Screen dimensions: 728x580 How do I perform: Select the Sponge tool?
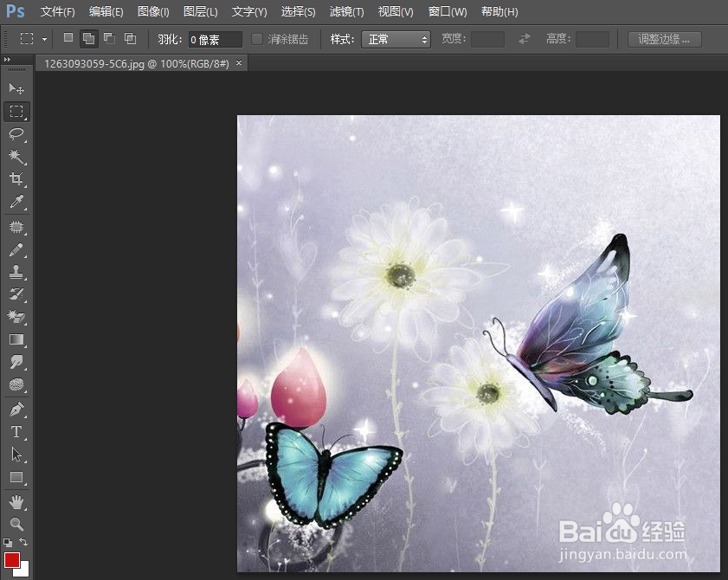16,384
